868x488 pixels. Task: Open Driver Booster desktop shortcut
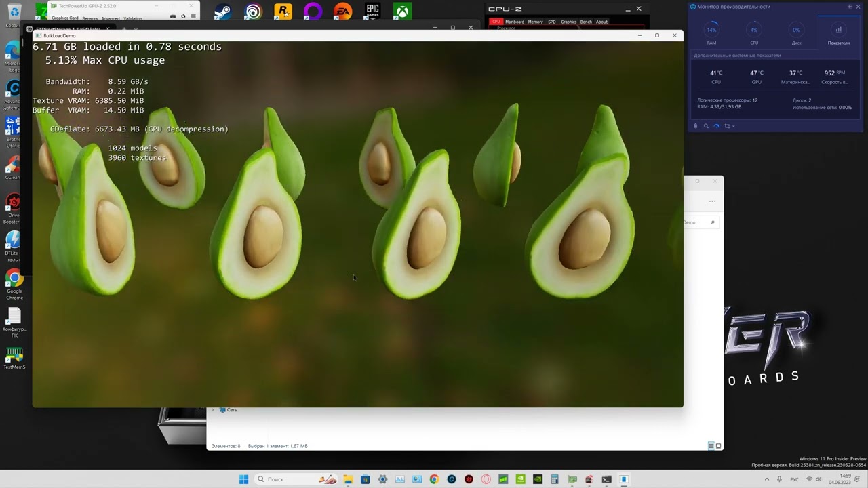[13, 209]
